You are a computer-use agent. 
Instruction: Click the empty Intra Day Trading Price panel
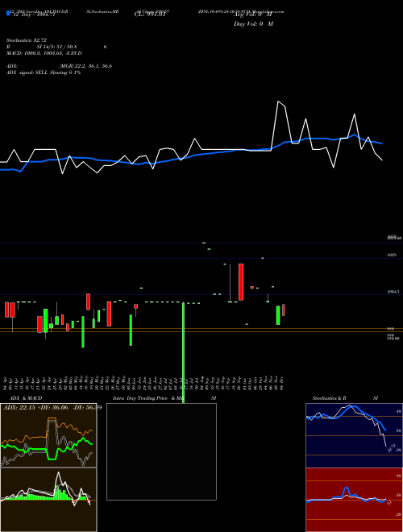(161, 451)
